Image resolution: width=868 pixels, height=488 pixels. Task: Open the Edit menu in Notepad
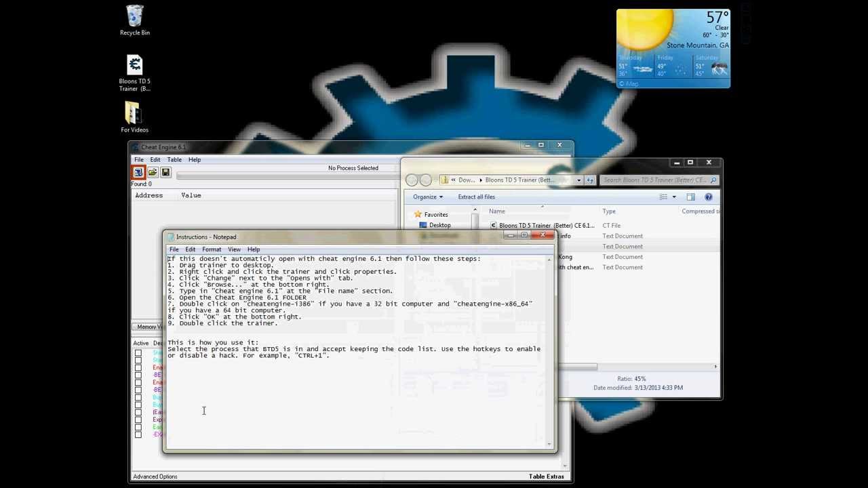tap(191, 249)
